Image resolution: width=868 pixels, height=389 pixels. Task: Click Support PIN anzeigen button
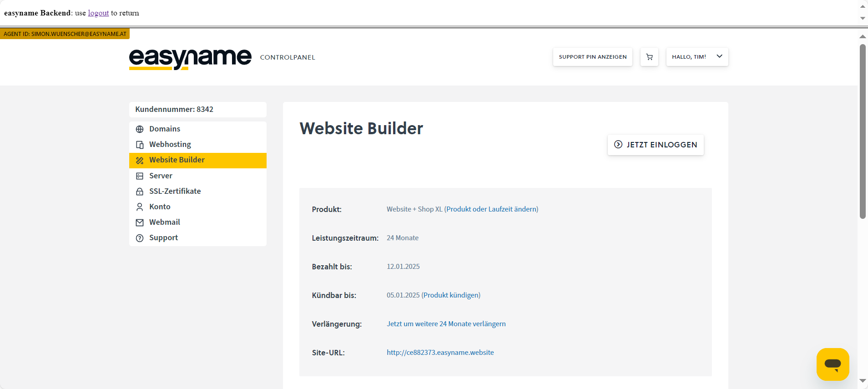click(592, 57)
